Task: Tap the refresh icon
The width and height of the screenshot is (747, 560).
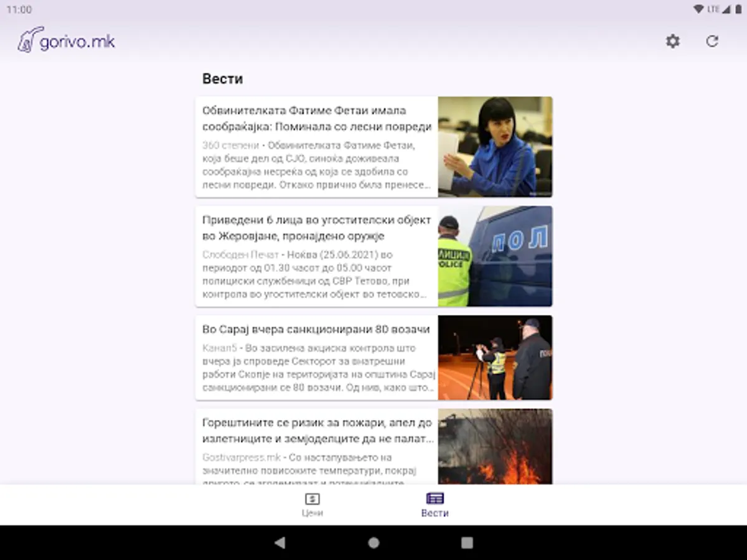Action: click(x=712, y=42)
